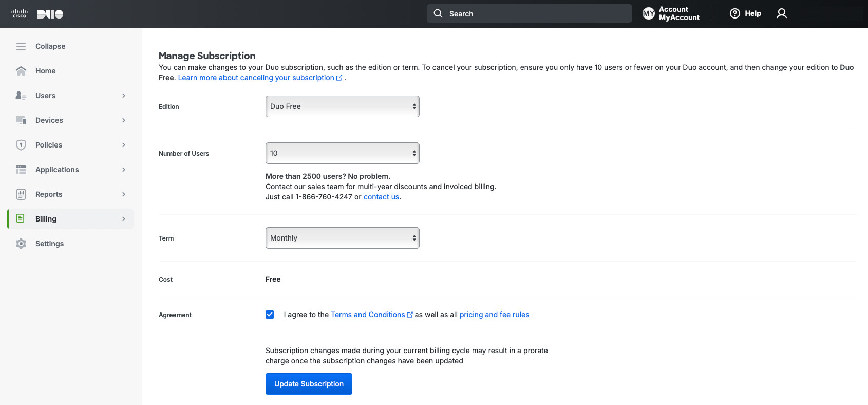Screen dimensions: 868x405
Task: Click the Help question mark icon
Action: [x=735, y=13]
